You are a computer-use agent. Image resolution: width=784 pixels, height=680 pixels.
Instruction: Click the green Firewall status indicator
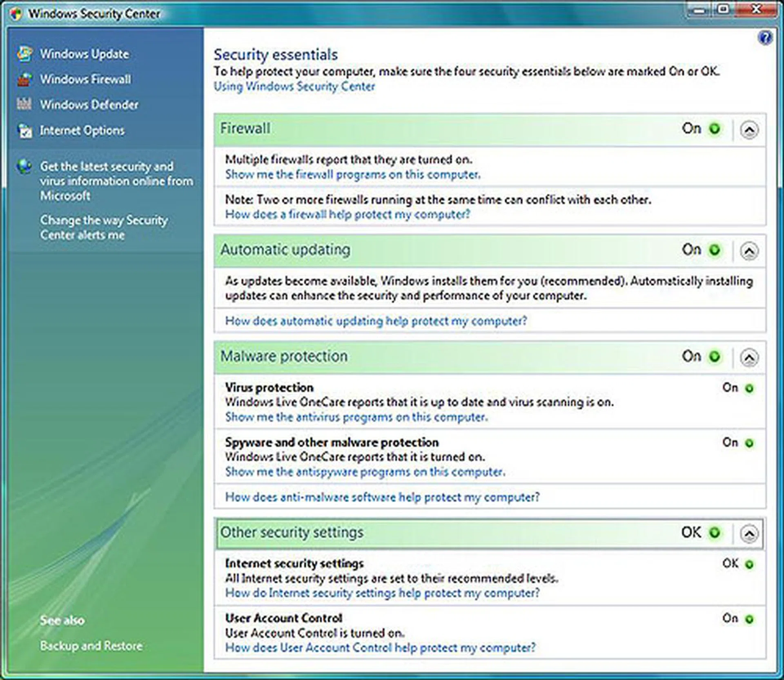714,129
